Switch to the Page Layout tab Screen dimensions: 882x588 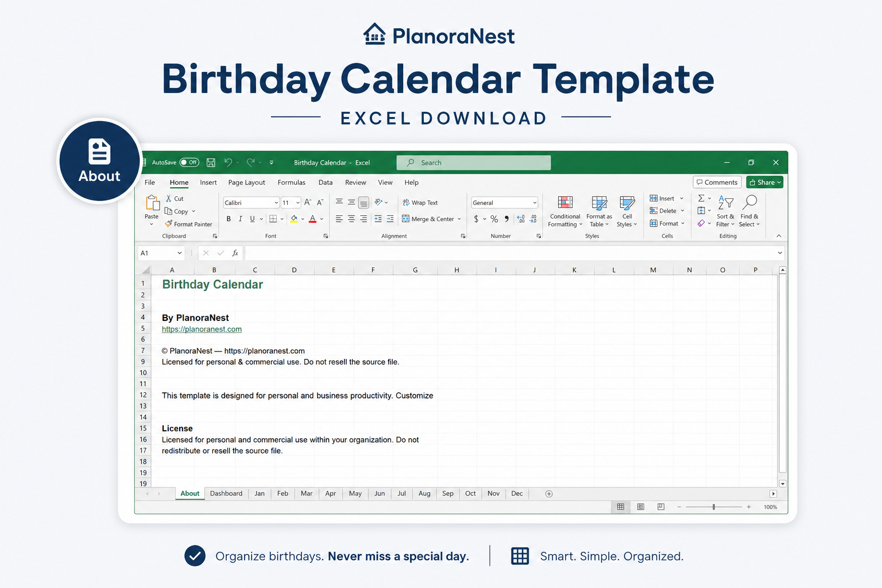point(246,183)
